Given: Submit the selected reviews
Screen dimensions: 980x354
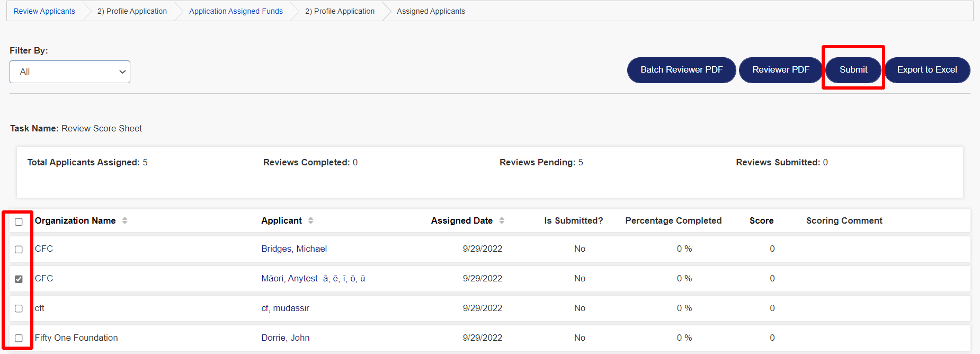Looking at the screenshot, I should [853, 70].
